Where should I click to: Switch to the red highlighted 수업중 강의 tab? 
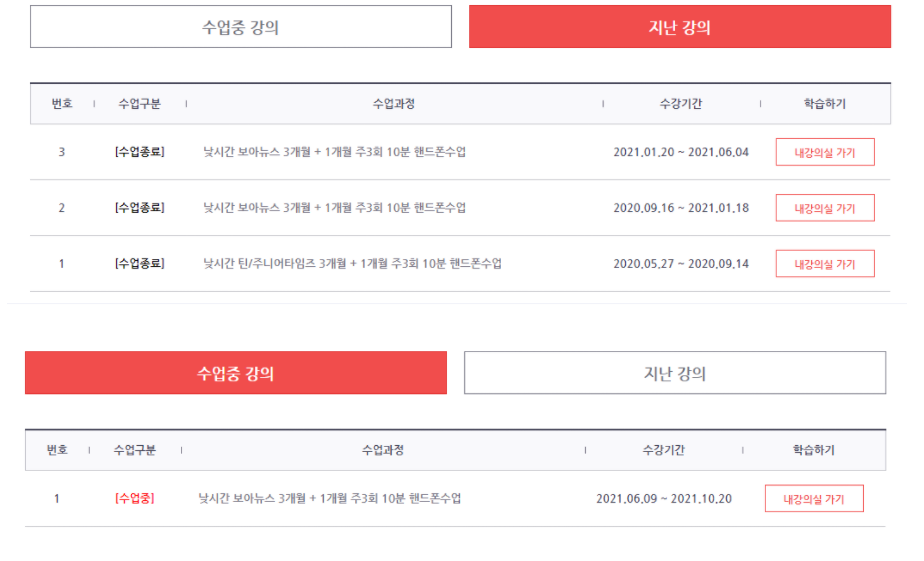coord(235,373)
